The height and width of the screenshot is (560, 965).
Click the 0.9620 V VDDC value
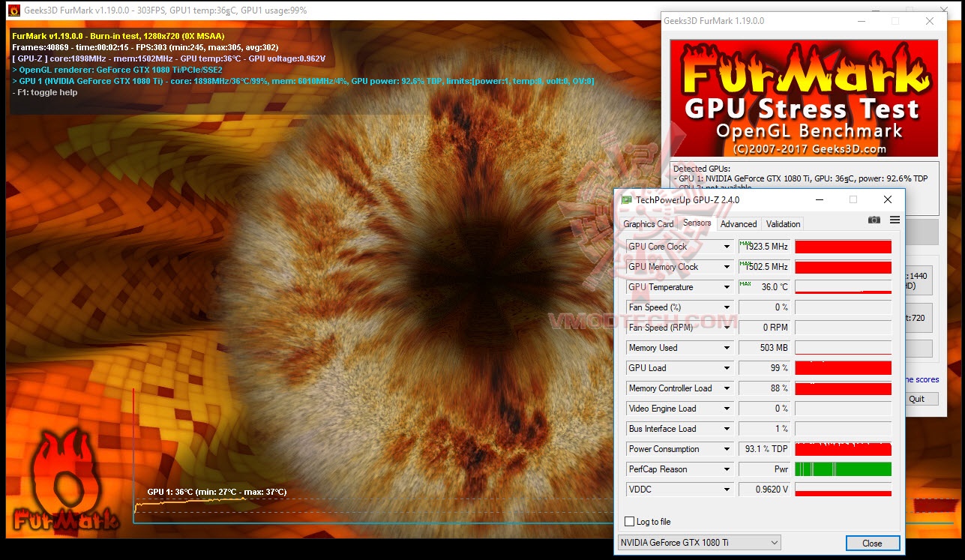pos(765,490)
